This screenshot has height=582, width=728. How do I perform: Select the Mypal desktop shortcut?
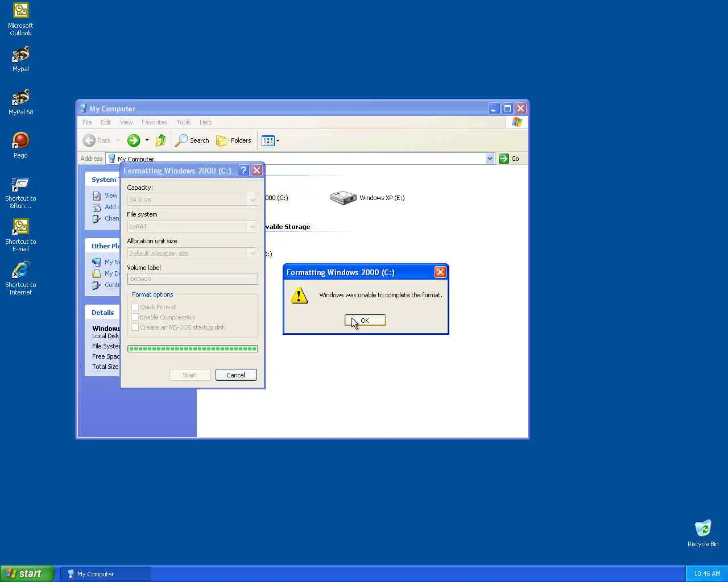click(20, 59)
